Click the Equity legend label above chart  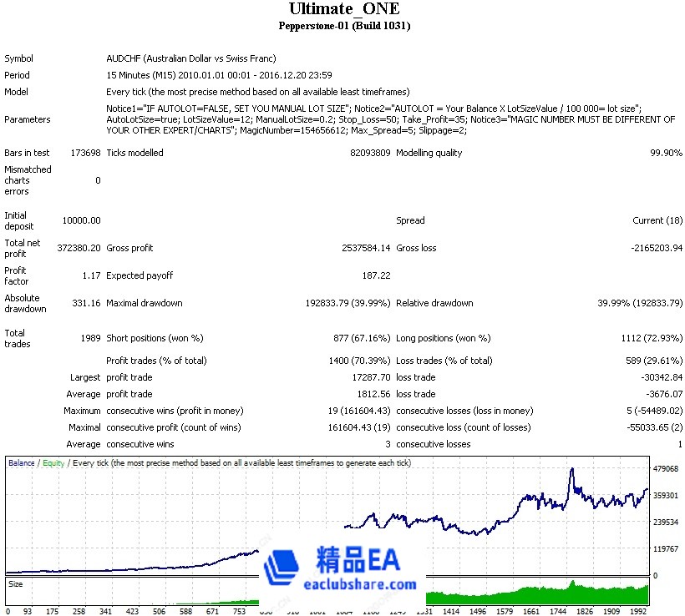click(53, 462)
